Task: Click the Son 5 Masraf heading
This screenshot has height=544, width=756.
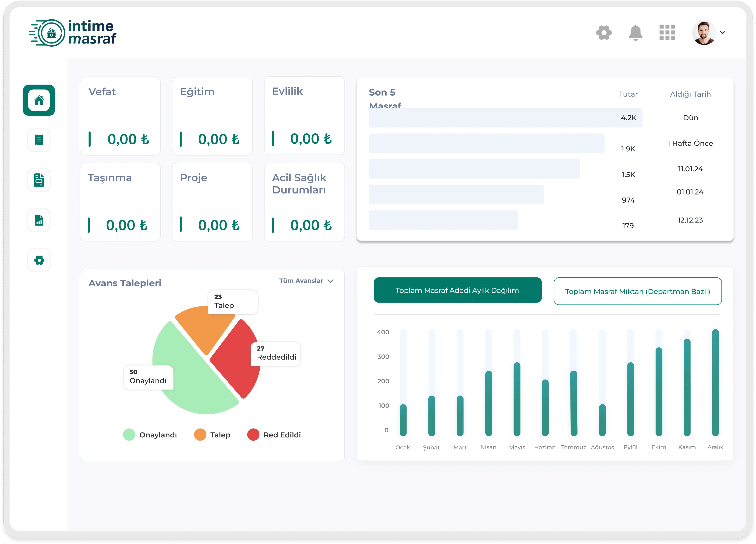Action: (x=385, y=99)
